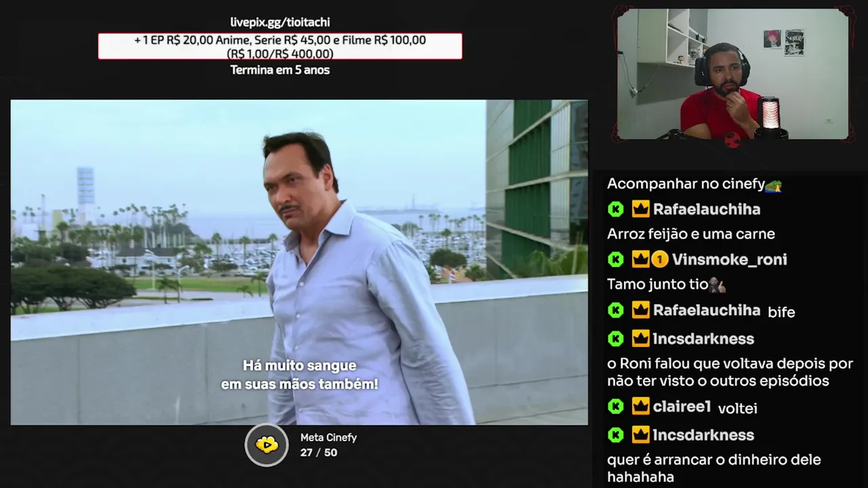The image size is (868, 488).
Task: Open the livepix.gg/tioitachi link
Action: [x=280, y=22]
